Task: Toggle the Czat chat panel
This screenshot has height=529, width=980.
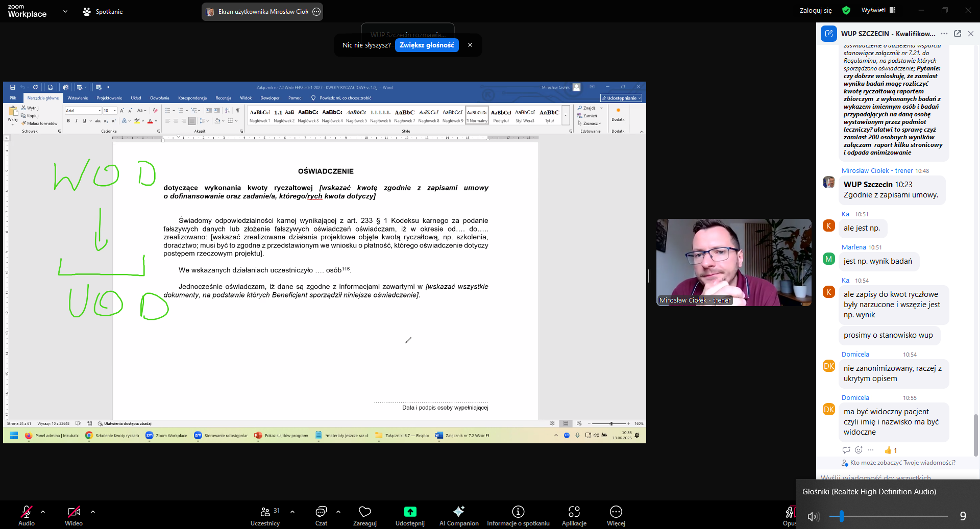Action: coord(321,515)
